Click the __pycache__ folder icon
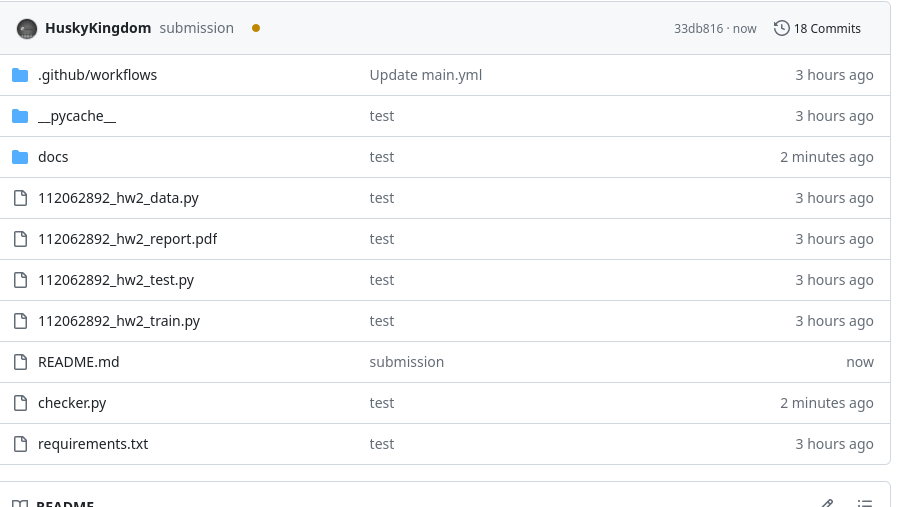The width and height of the screenshot is (906, 507). tap(20, 116)
